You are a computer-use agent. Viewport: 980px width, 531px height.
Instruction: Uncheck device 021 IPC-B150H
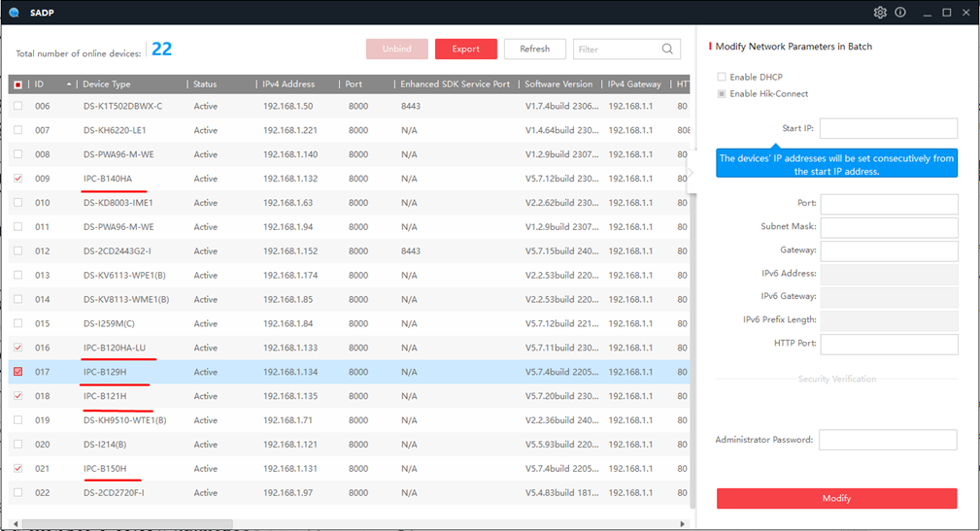pos(17,469)
